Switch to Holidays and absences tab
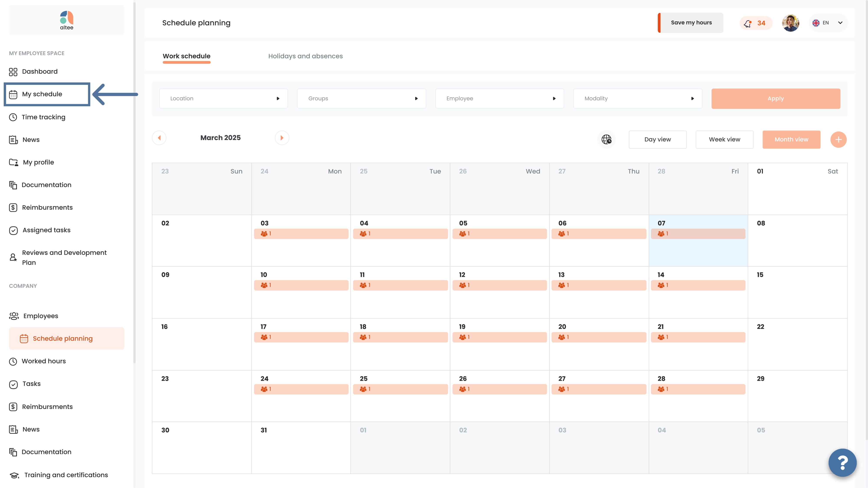The width and height of the screenshot is (868, 488). [305, 56]
